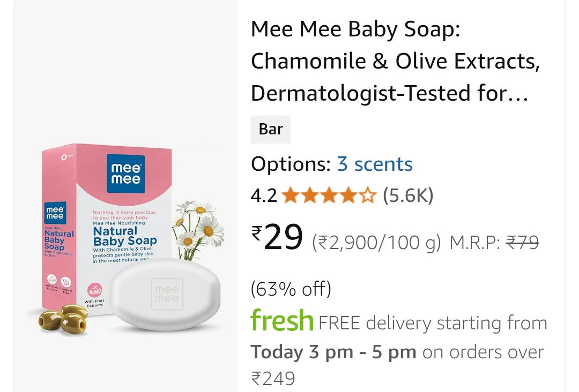Viewport: 579px width, 392px height.
Task: Click the 4.2 rating number
Action: (264, 196)
